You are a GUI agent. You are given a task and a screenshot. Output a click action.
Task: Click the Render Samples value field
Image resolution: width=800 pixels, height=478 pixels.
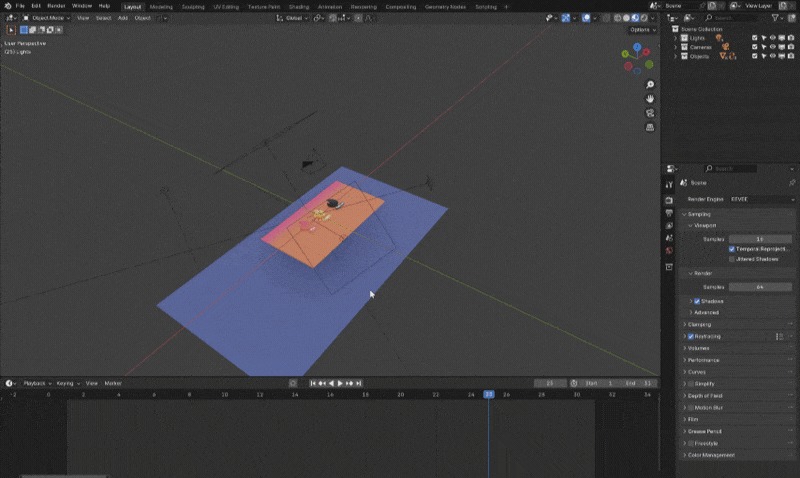(x=760, y=287)
